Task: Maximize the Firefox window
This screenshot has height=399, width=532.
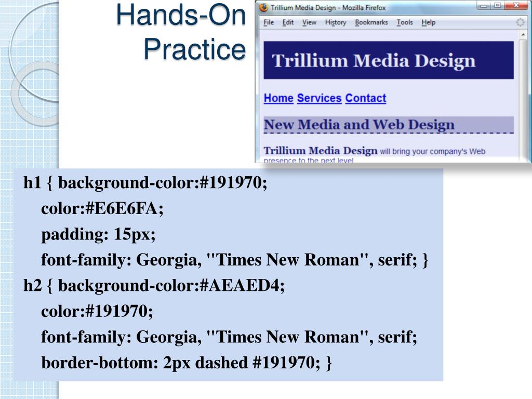Action: (x=497, y=5)
